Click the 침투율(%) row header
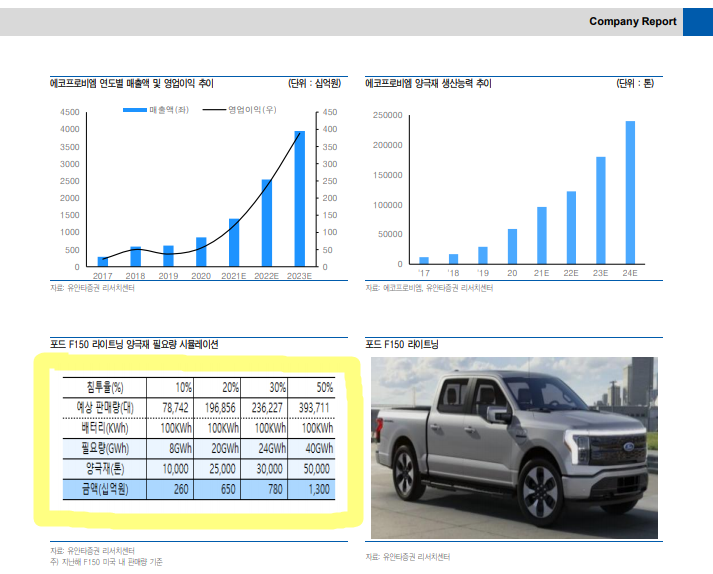This screenshot has width=713, height=574. 105,388
